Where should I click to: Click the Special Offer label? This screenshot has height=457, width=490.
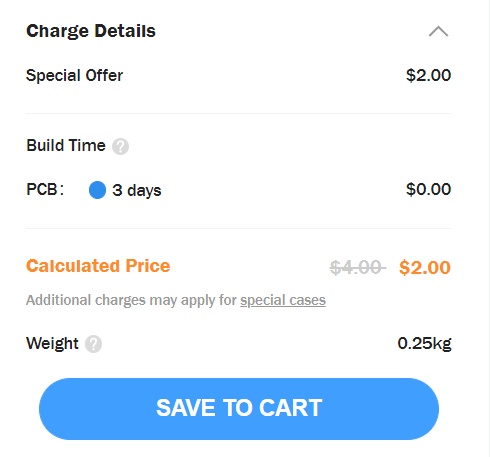[74, 75]
